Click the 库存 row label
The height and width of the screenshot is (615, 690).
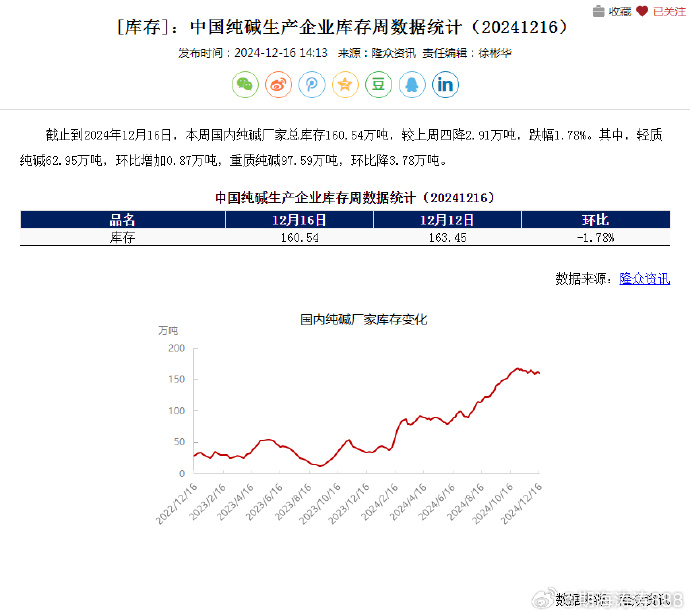point(123,238)
